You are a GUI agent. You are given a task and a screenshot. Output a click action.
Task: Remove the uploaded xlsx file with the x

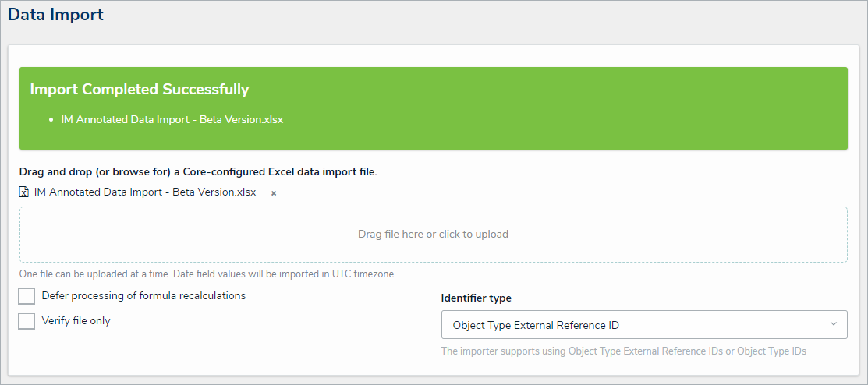[274, 192]
